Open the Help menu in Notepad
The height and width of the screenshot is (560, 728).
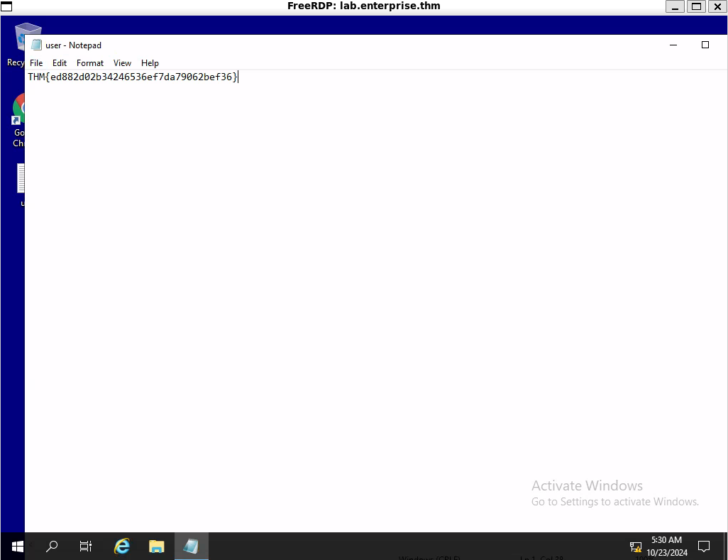tap(150, 63)
